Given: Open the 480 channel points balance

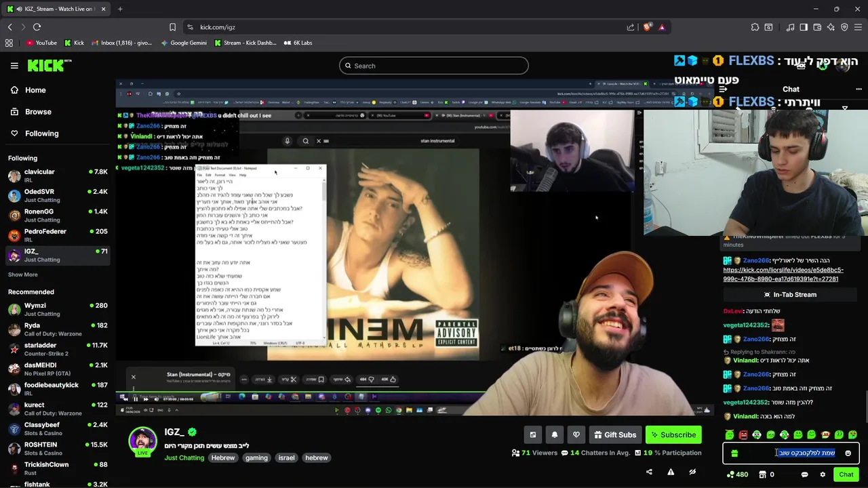Looking at the screenshot, I should [737, 474].
